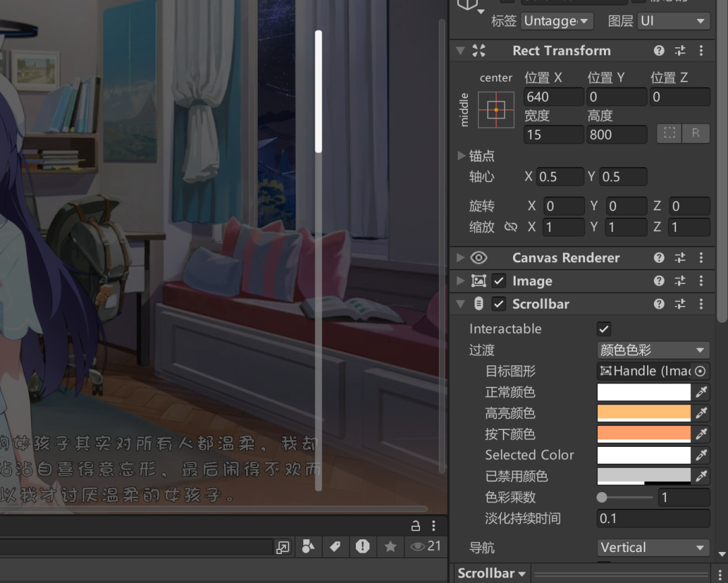
Task: Pick disabled color with eyedropper
Action: point(701,476)
